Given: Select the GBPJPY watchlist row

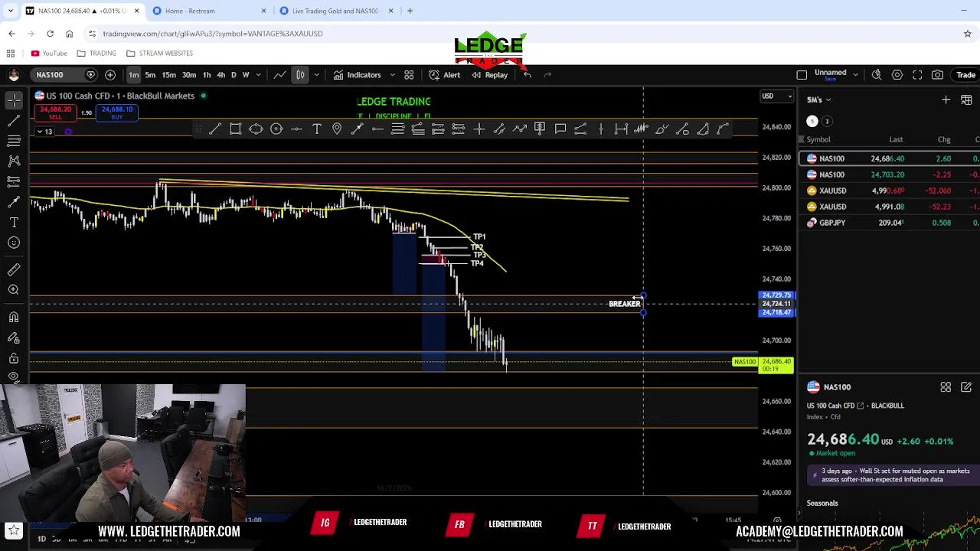Looking at the screenshot, I should pos(890,223).
